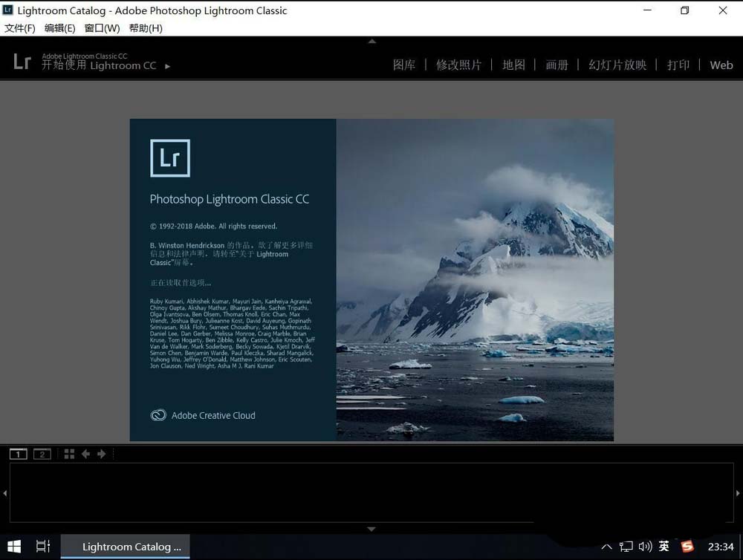Switch to the 修改照片 module
Image resolution: width=743 pixels, height=560 pixels.
pyautogui.click(x=458, y=65)
